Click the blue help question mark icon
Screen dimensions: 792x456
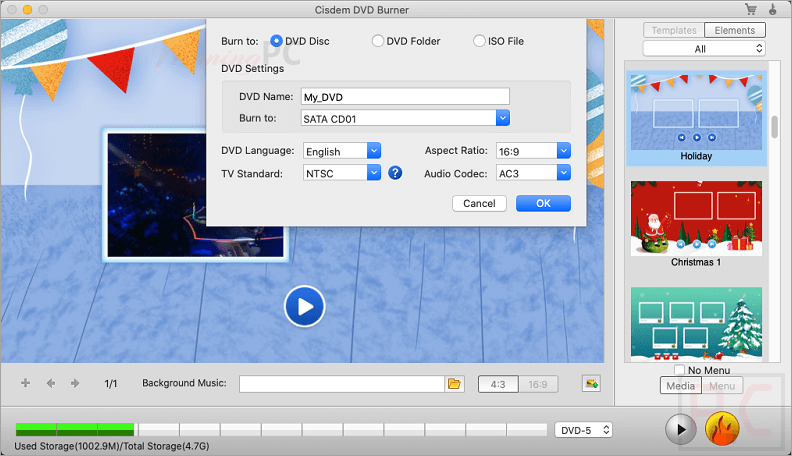click(395, 173)
